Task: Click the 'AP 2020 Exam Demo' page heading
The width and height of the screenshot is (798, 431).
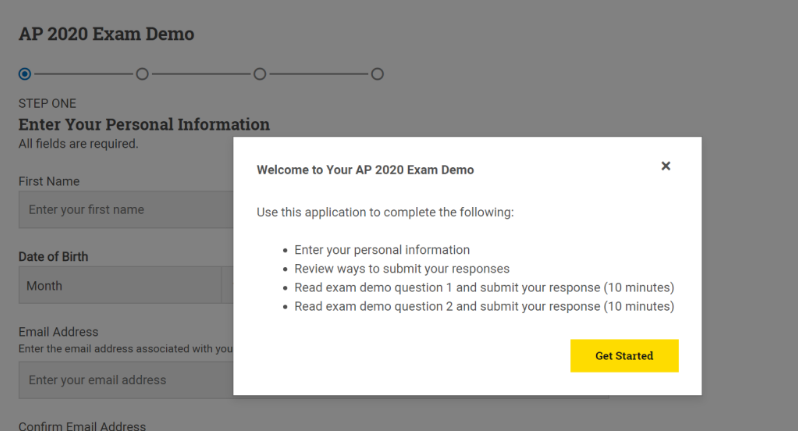Action: (106, 34)
